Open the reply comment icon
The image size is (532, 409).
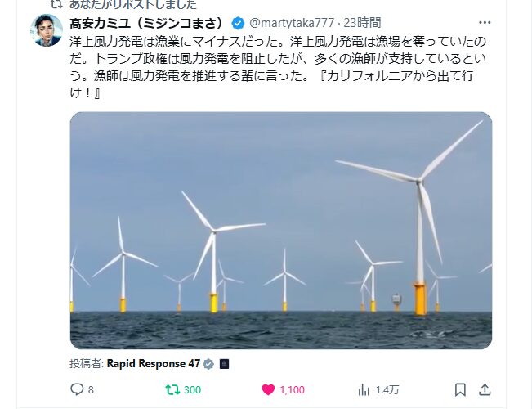coord(77,389)
